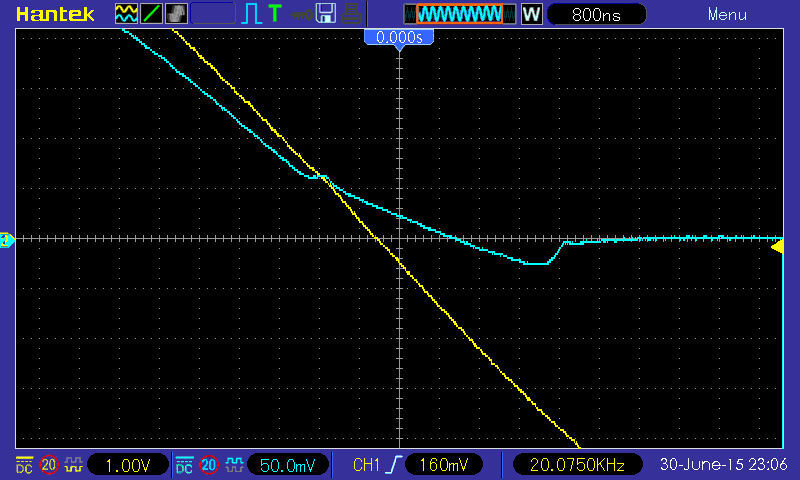This screenshot has height=480, width=800.
Task: Click the blue pulse trigger icon
Action: pyautogui.click(x=251, y=14)
